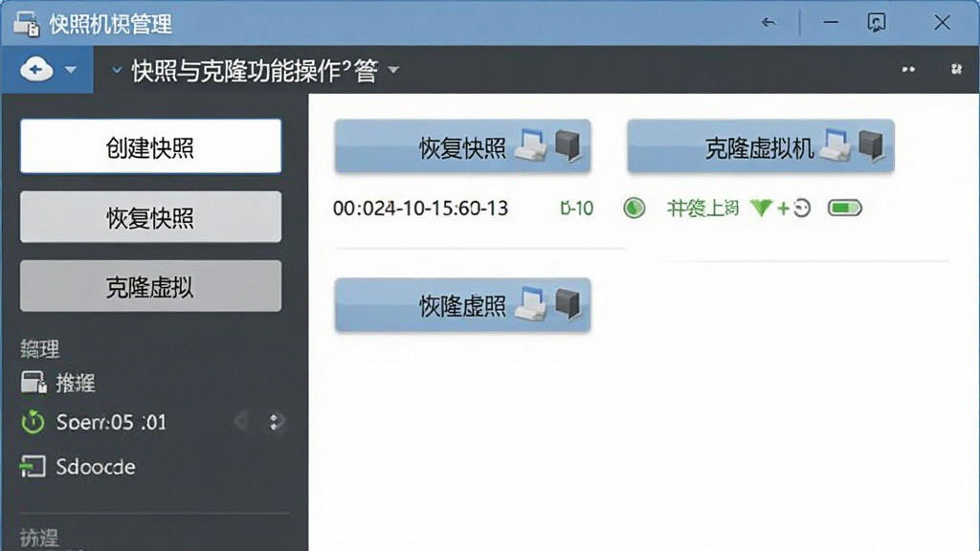Click the dark computer icon on 恢隆虚照 button

[568, 304]
